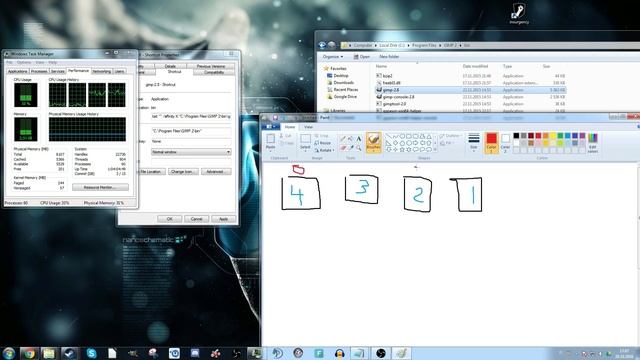Open Downloads in Explorer favorites
The image size is (640, 360).
click(x=340, y=82)
